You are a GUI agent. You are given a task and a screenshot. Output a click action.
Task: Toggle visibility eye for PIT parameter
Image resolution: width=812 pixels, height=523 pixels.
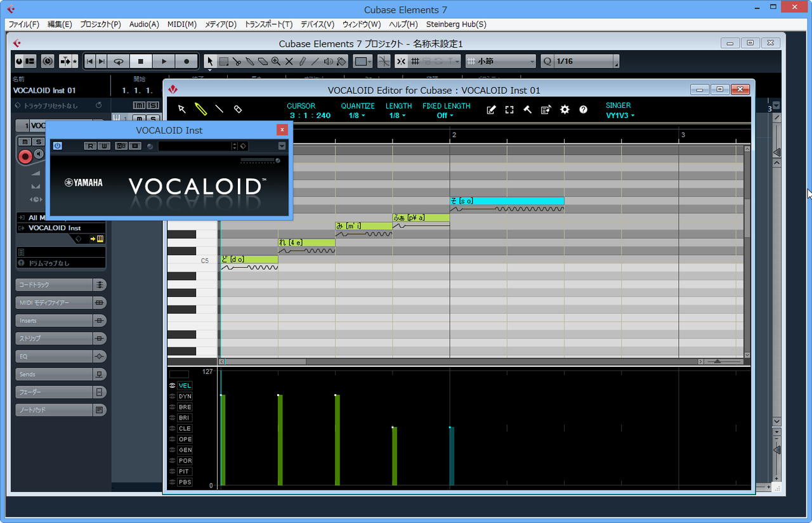(x=172, y=472)
